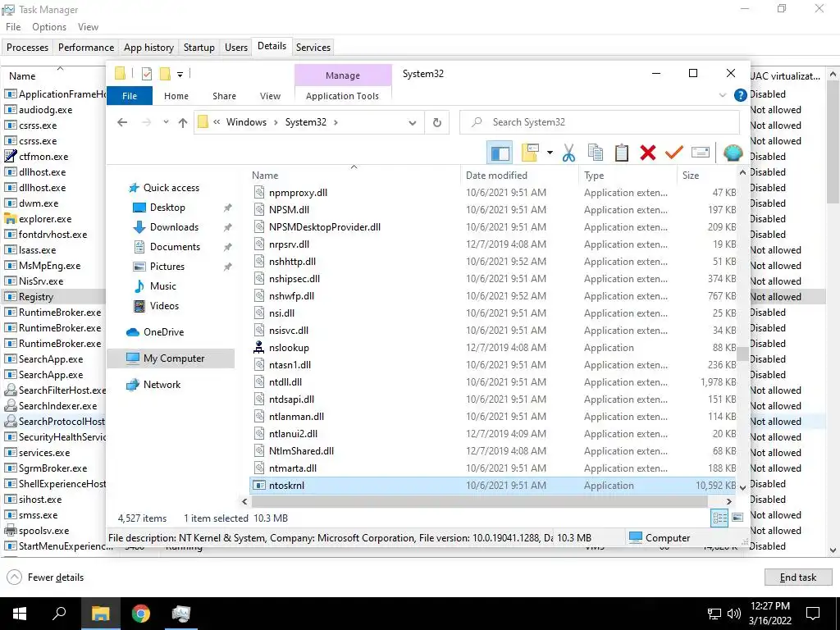Click the volume speaker tray icon
The width and height of the screenshot is (840, 630).
[734, 614]
